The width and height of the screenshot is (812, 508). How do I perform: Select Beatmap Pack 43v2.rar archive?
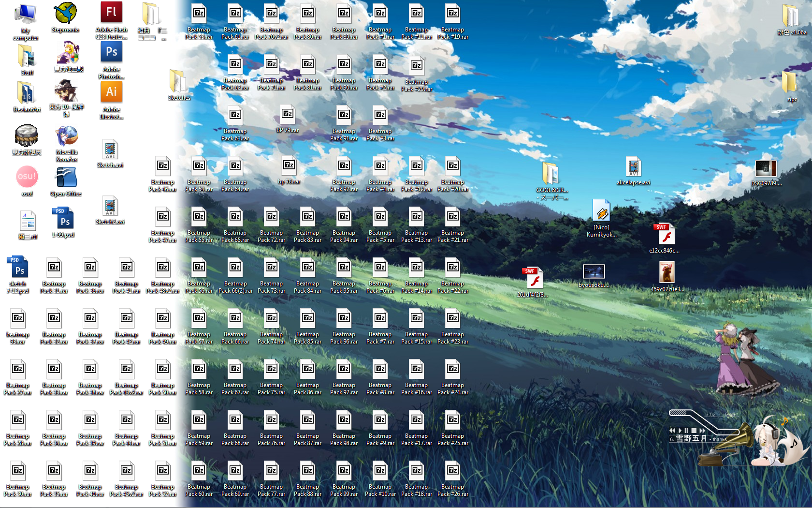(x=127, y=377)
